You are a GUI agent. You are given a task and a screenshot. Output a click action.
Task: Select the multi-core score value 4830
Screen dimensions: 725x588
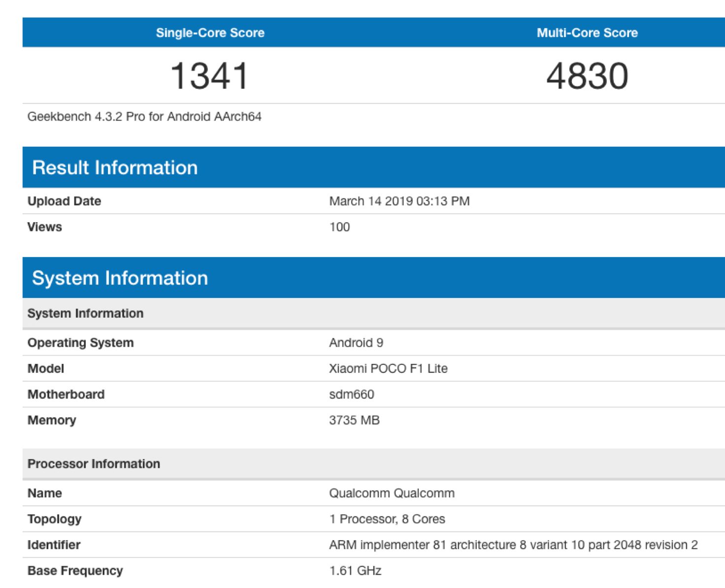pos(587,76)
